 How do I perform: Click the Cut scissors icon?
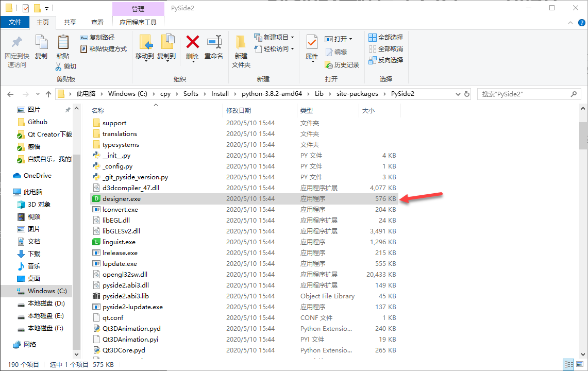click(59, 66)
